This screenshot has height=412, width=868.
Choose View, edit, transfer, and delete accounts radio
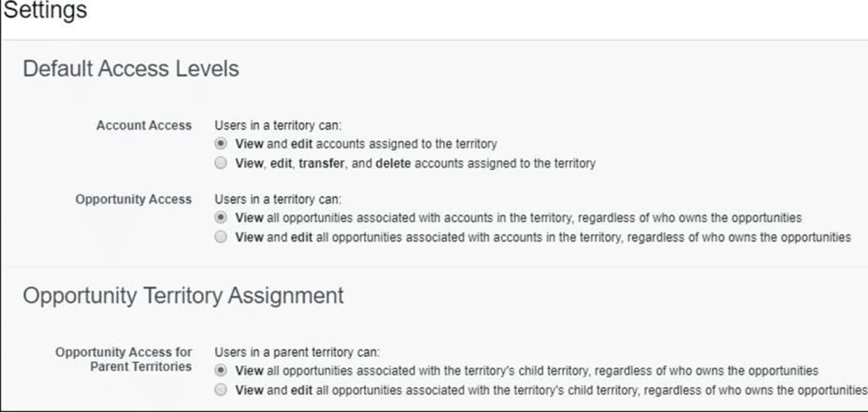pos(221,163)
